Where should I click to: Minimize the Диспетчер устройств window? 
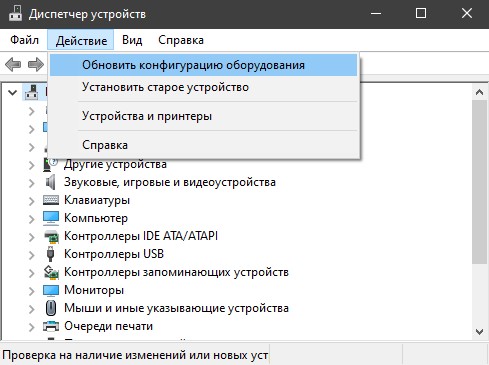376,14
